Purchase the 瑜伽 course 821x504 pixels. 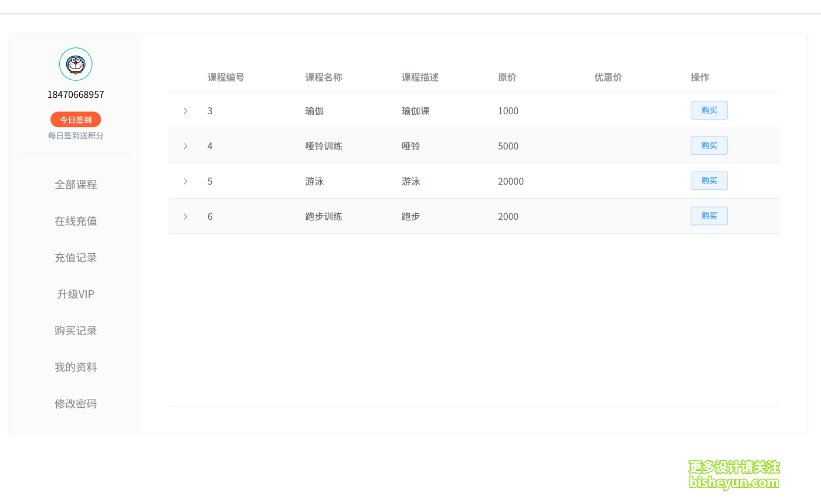[x=709, y=110]
